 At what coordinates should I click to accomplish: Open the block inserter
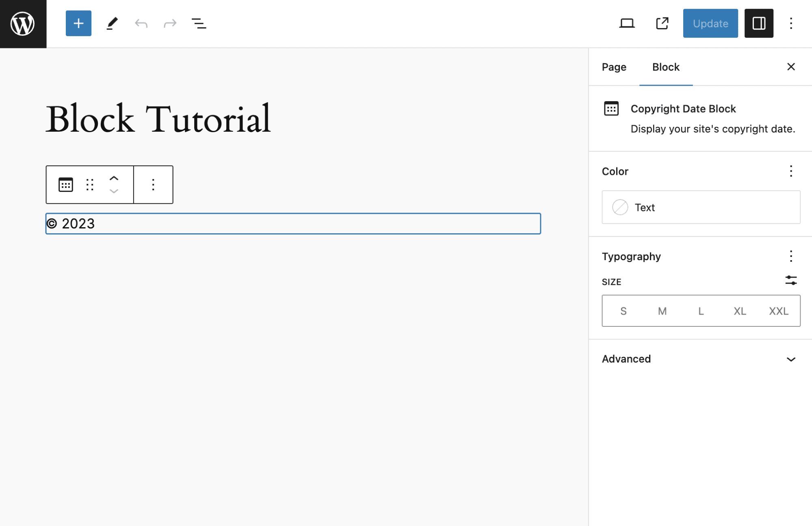78,23
